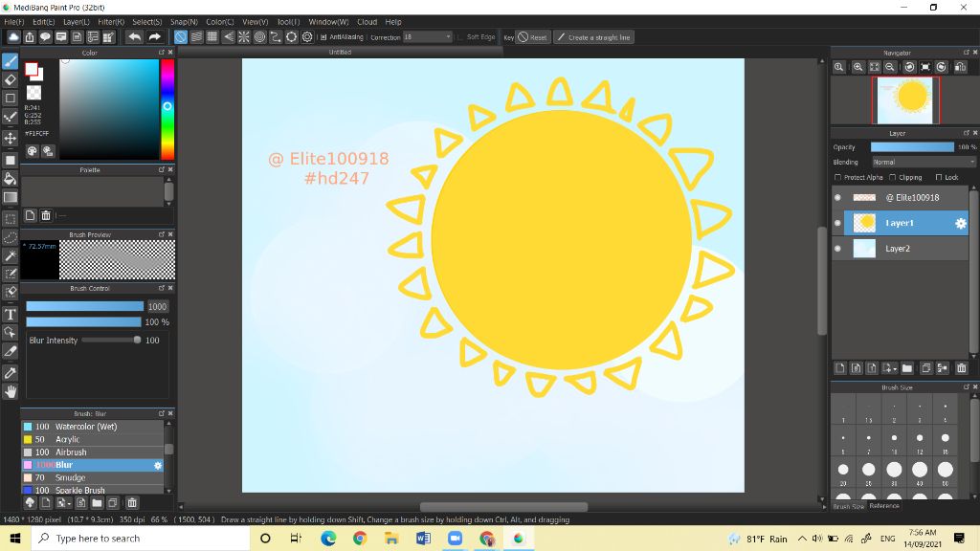Click the Undo arrow in toolbar
Image resolution: width=980 pixels, height=551 pixels.
[x=134, y=37]
